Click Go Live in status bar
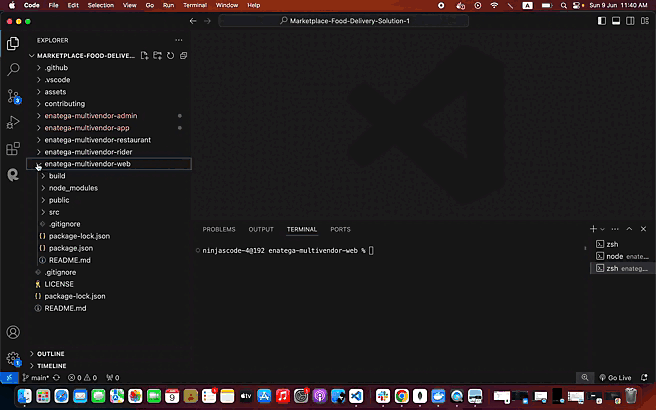This screenshot has height=410, width=656. 617,378
